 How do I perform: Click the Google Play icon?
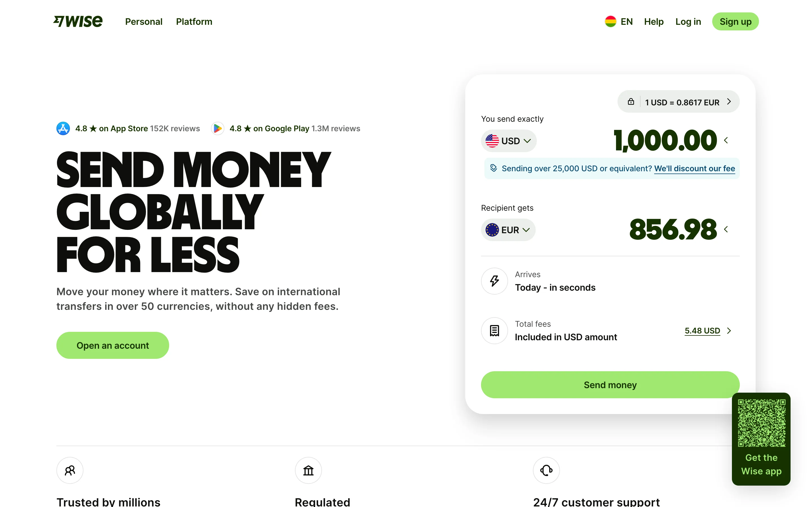click(x=217, y=128)
